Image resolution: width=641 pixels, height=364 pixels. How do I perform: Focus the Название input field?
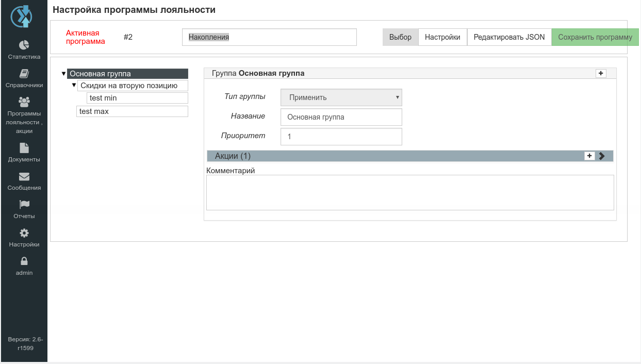coord(341,117)
